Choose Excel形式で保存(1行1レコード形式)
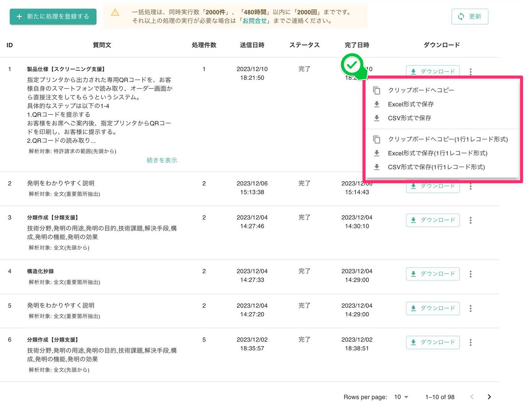Screen dimensions: 532x406 (442, 153)
